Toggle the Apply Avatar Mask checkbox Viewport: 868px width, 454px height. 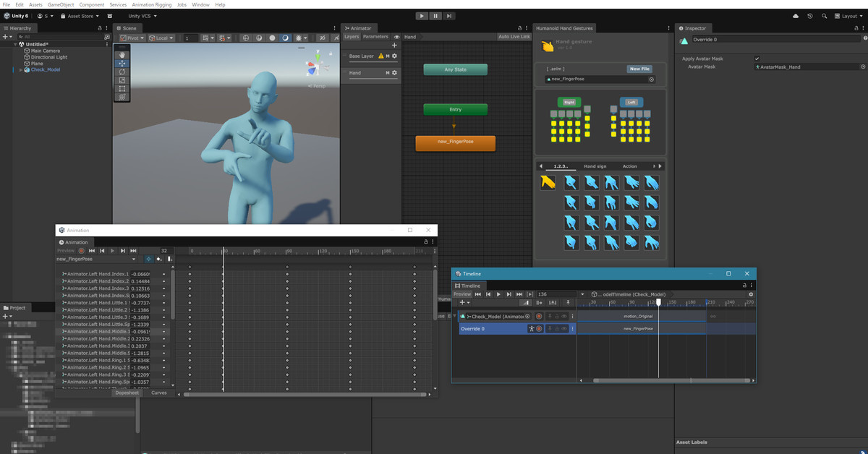coord(757,59)
